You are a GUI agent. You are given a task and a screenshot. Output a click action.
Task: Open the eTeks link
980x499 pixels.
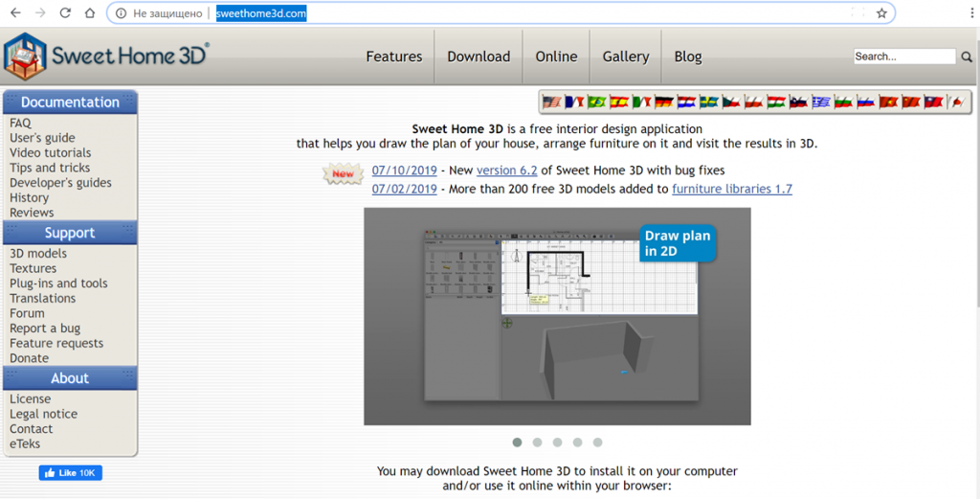tap(24, 444)
